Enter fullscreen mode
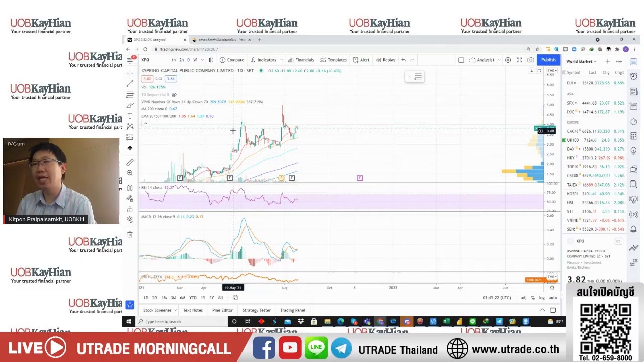Image resolution: width=644 pixels, height=362 pixels. point(519,60)
